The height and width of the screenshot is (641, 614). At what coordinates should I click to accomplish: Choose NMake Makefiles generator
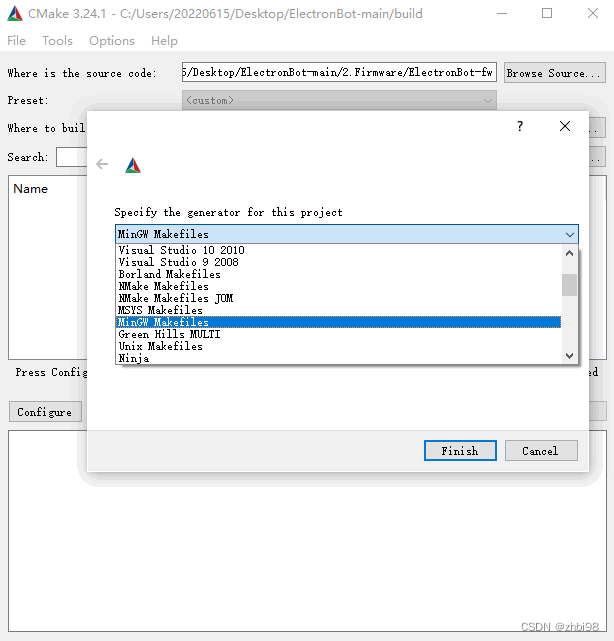pyautogui.click(x=338, y=286)
